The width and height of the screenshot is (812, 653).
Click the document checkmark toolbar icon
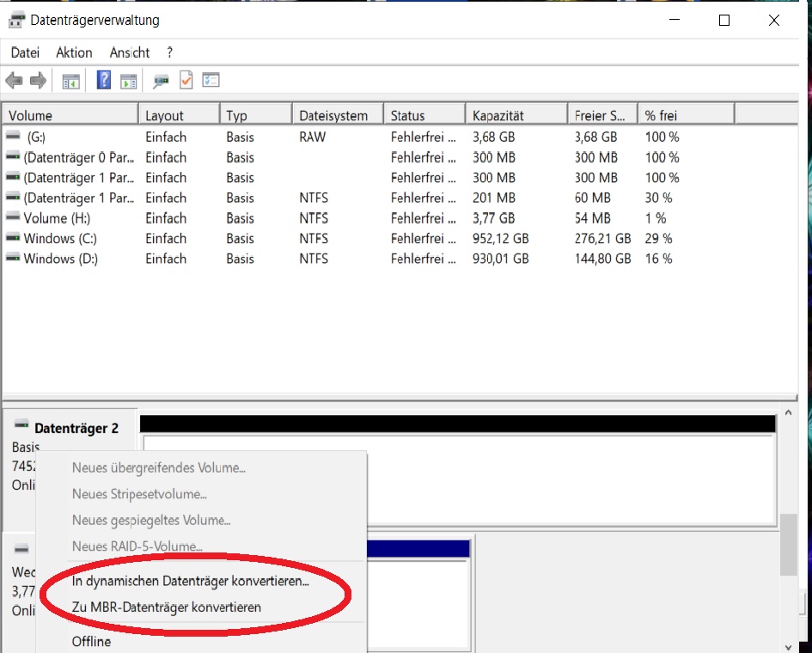(186, 80)
